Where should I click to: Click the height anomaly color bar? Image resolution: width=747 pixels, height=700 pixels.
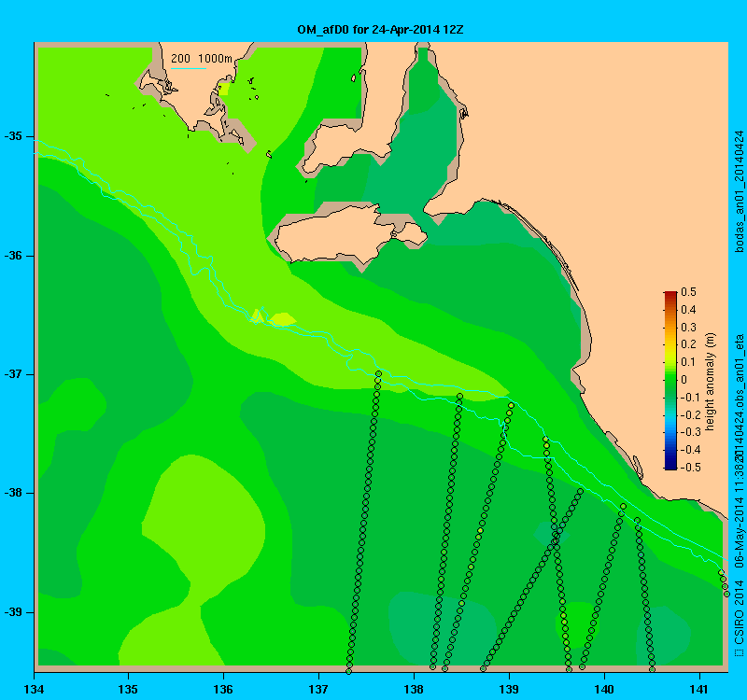coord(670,380)
